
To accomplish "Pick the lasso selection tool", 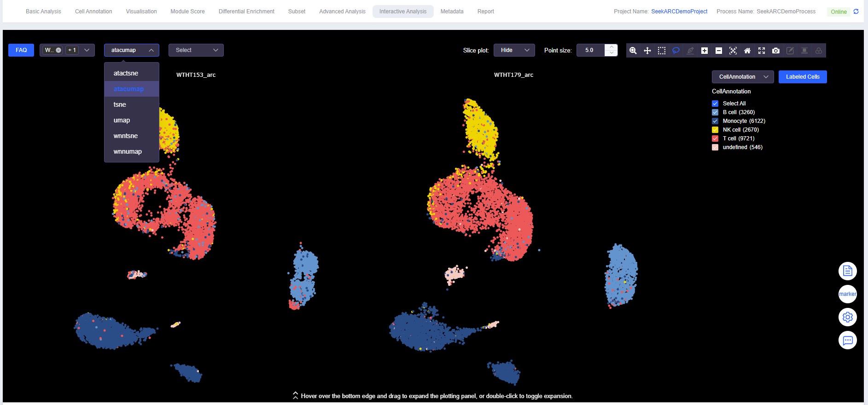I will 676,51.
